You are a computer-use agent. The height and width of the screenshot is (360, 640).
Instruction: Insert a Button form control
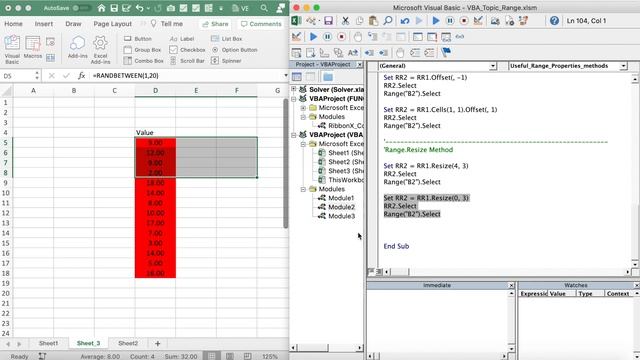[x=138, y=39]
